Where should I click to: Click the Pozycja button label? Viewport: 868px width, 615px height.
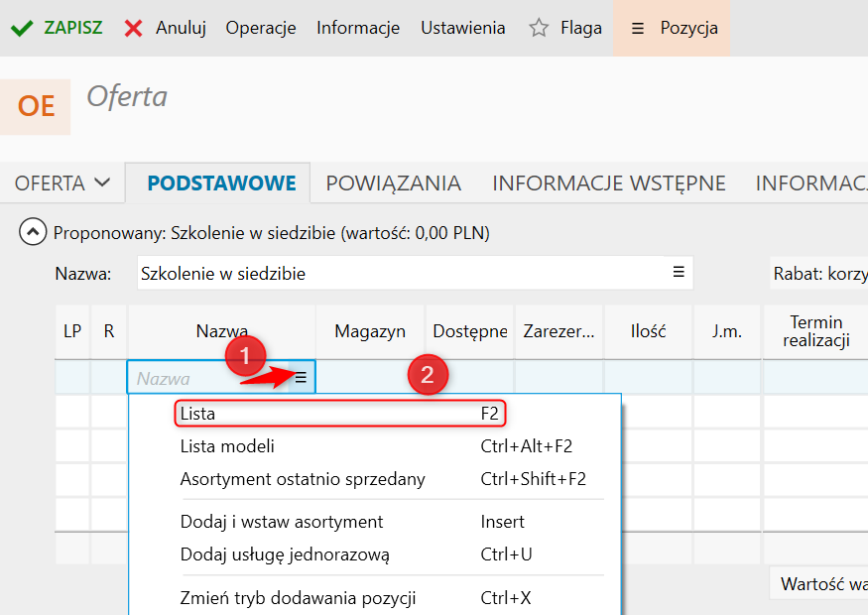point(689,28)
